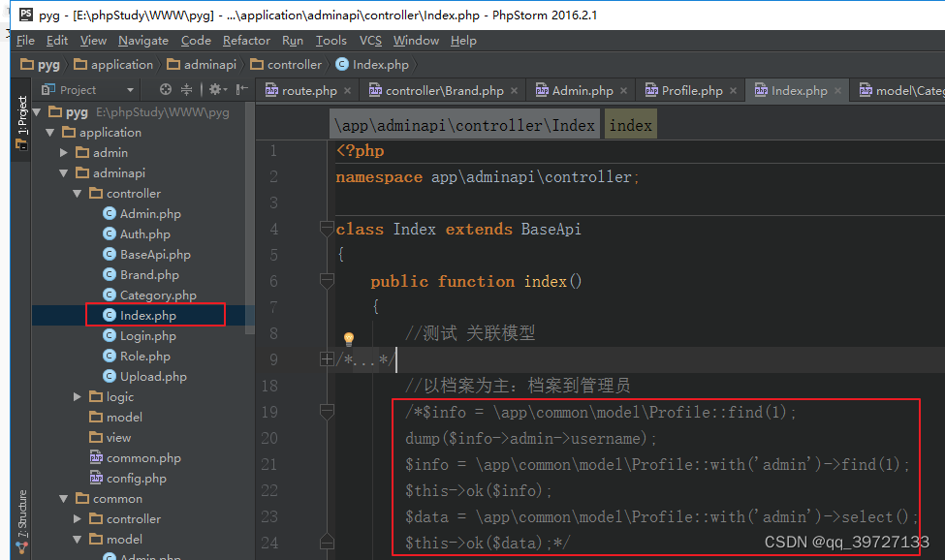Open the File menu
The height and width of the screenshot is (560, 945).
tap(25, 41)
